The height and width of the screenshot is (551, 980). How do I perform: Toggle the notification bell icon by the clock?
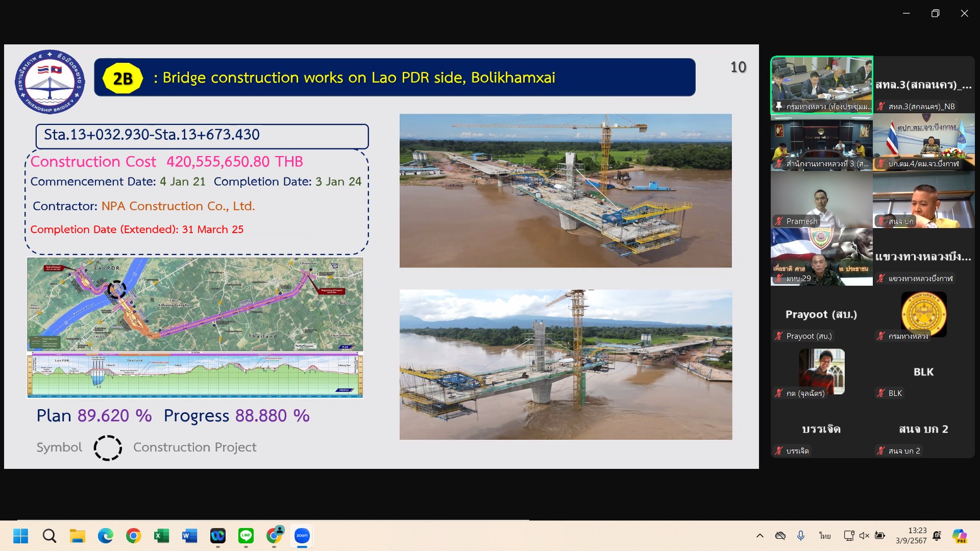937,536
